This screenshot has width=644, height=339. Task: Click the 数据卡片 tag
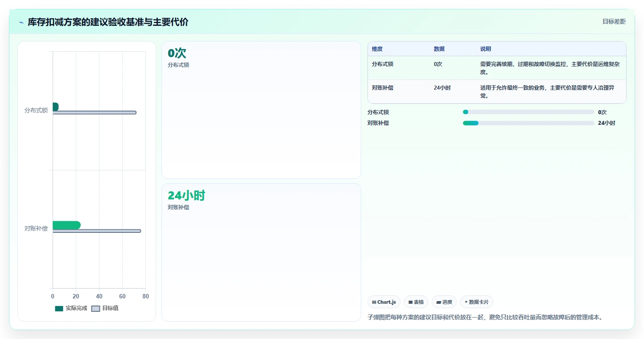tap(477, 302)
